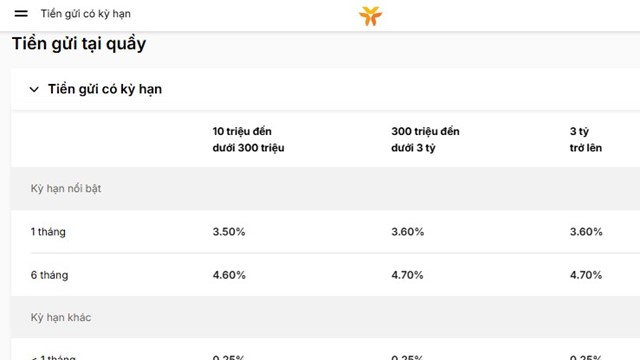Select the 10 triệu đến dưới 300 triệu column header
This screenshot has height=360, width=640.
[x=248, y=139]
